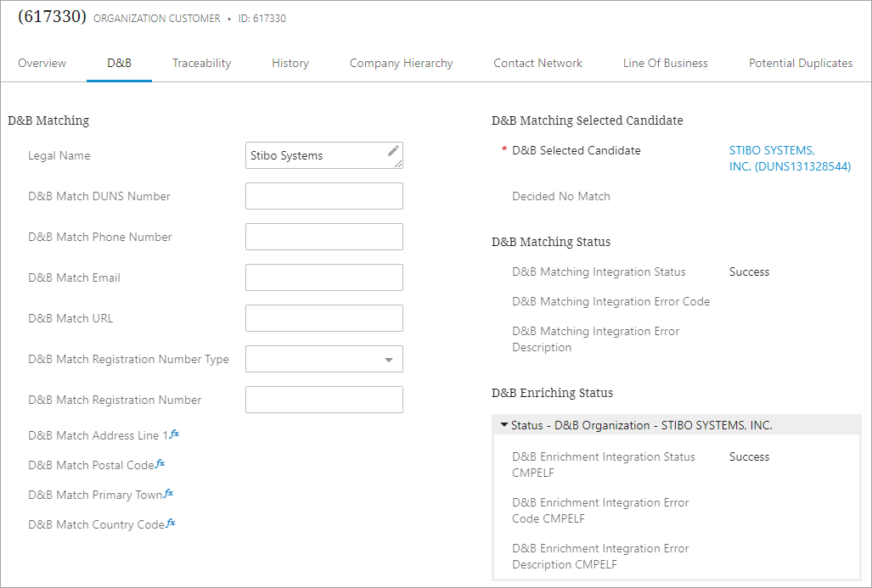Open the Traceability tab
872x588 pixels.
(201, 63)
